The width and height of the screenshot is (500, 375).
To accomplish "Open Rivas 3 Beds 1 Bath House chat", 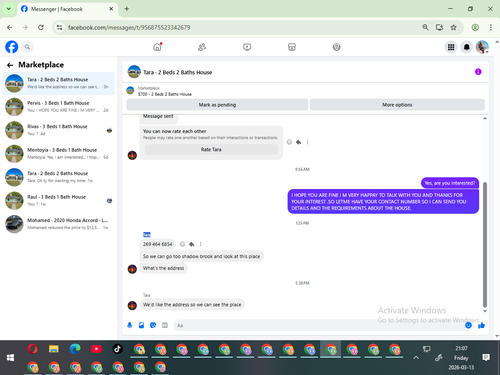I will click(59, 130).
